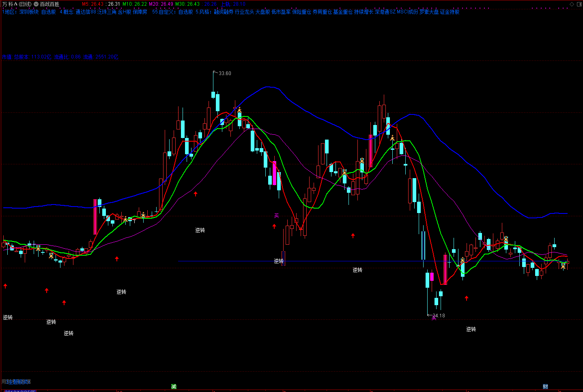Click the blue 财 marker on time axis
The height and width of the screenshot is (392, 583).
click(x=545, y=386)
